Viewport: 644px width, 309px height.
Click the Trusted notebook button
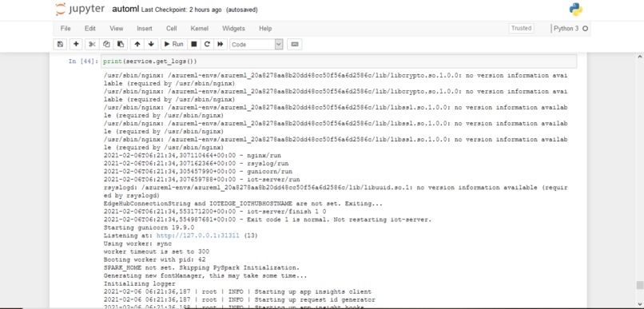pyautogui.click(x=521, y=28)
